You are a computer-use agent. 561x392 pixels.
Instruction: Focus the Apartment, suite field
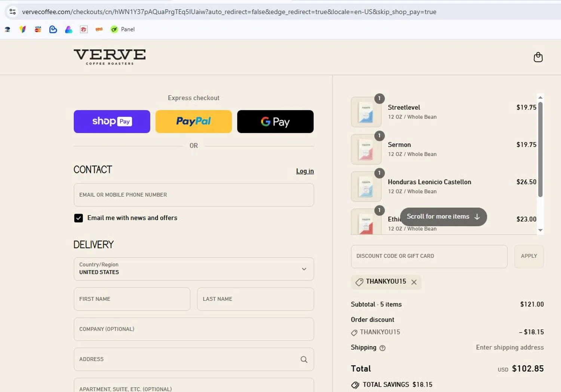click(x=194, y=385)
